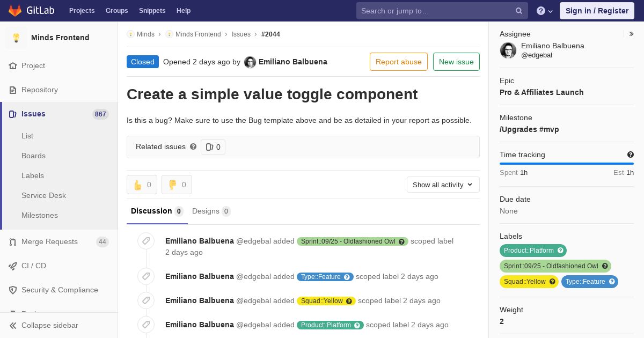The image size is (644, 338).
Task: Click the Pro & Affiliates Launch epic link
Action: pos(541,92)
